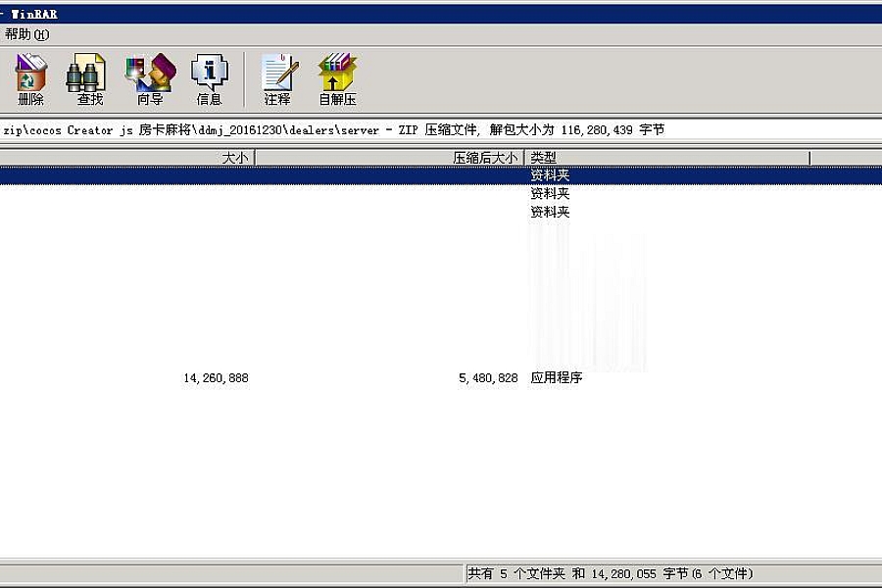Sort by Size (大小) column header
882x588 pixels.
(x=127, y=158)
